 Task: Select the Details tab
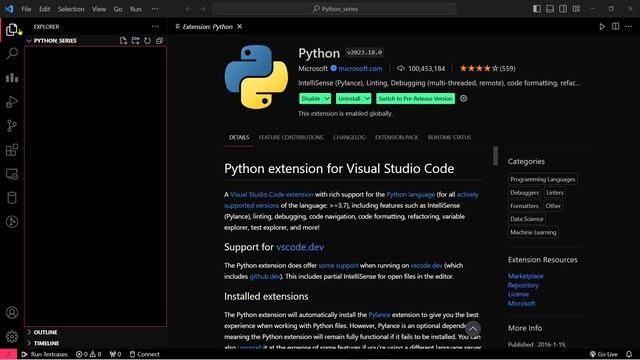click(239, 138)
